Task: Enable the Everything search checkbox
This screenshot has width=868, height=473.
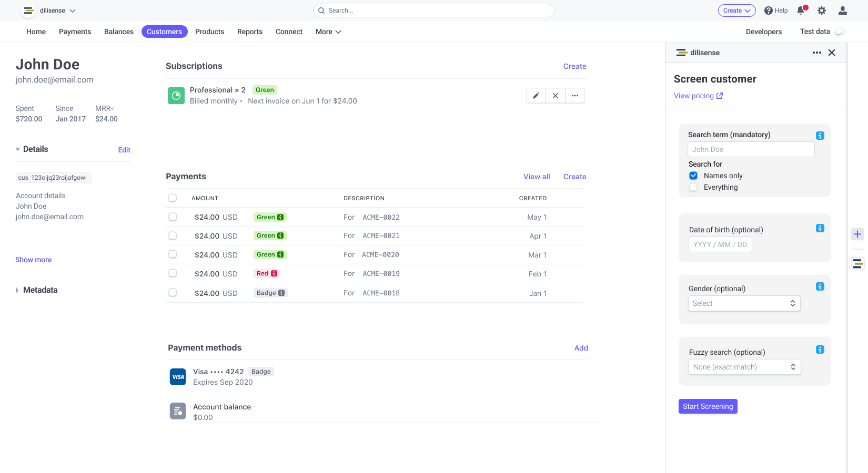Action: tap(693, 187)
